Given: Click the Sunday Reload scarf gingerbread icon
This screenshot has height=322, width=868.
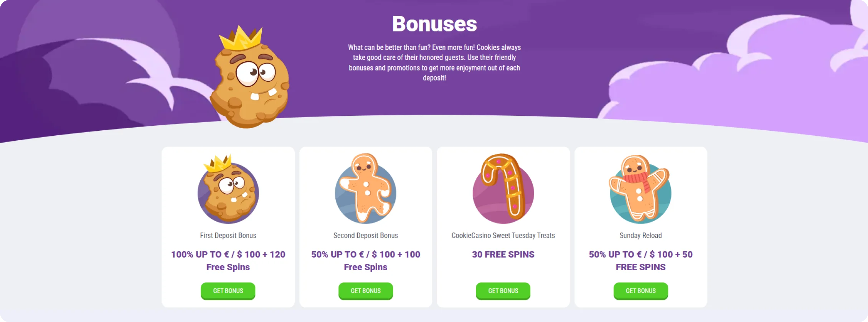Looking at the screenshot, I should click(x=640, y=190).
